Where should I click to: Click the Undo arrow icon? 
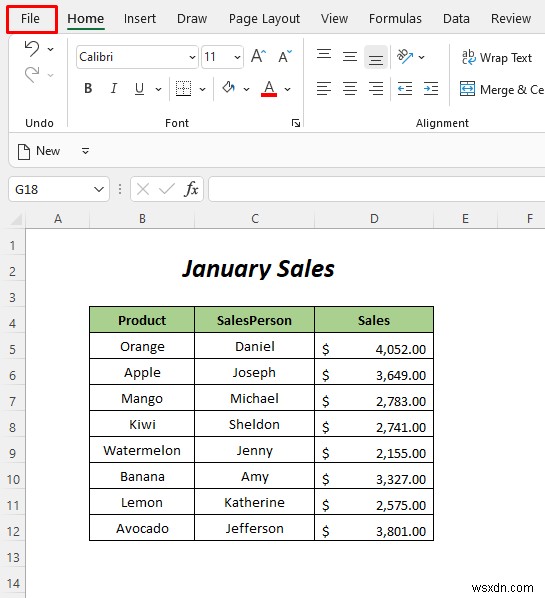(x=32, y=49)
